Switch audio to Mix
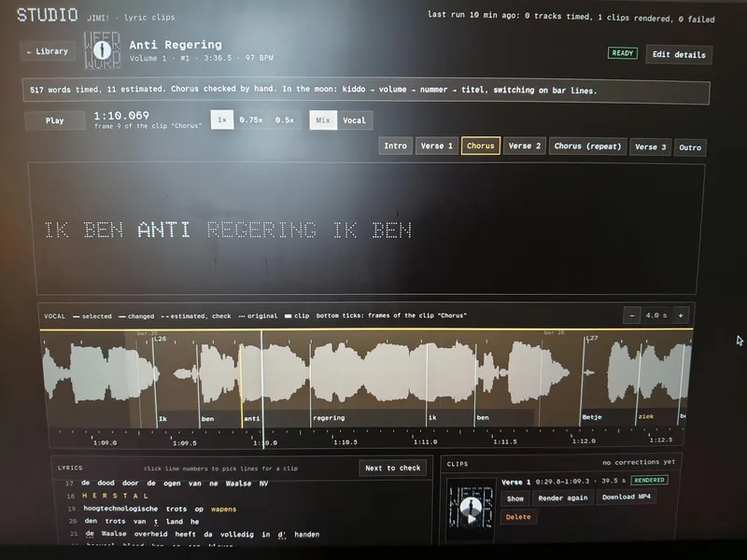The image size is (747, 560). [x=322, y=120]
